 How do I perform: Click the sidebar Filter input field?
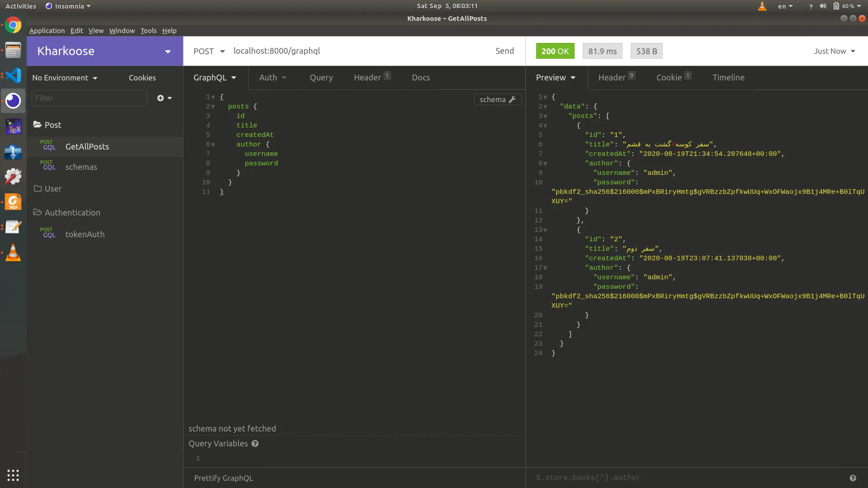89,98
